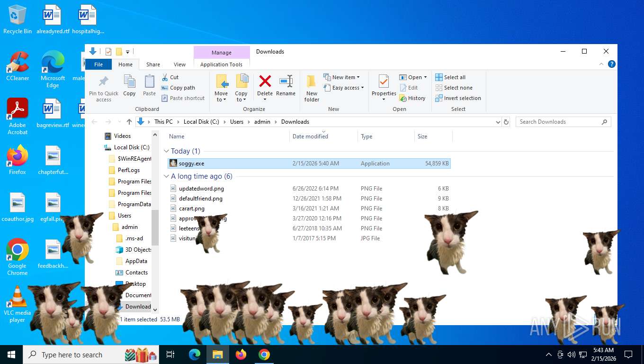Go up one folder level arrow

(x=129, y=122)
